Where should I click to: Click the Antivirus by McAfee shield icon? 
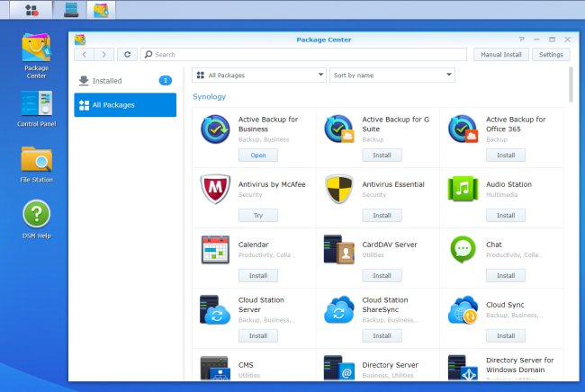click(x=215, y=189)
